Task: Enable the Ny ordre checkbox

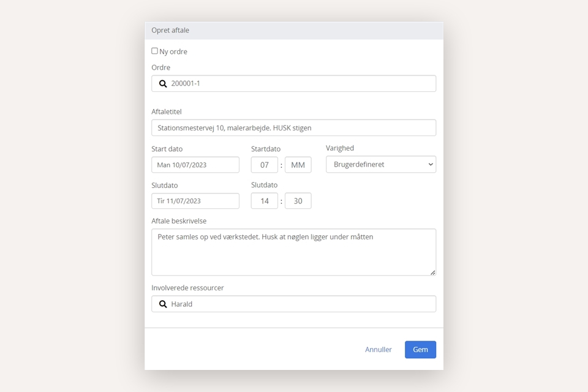Action: 154,51
